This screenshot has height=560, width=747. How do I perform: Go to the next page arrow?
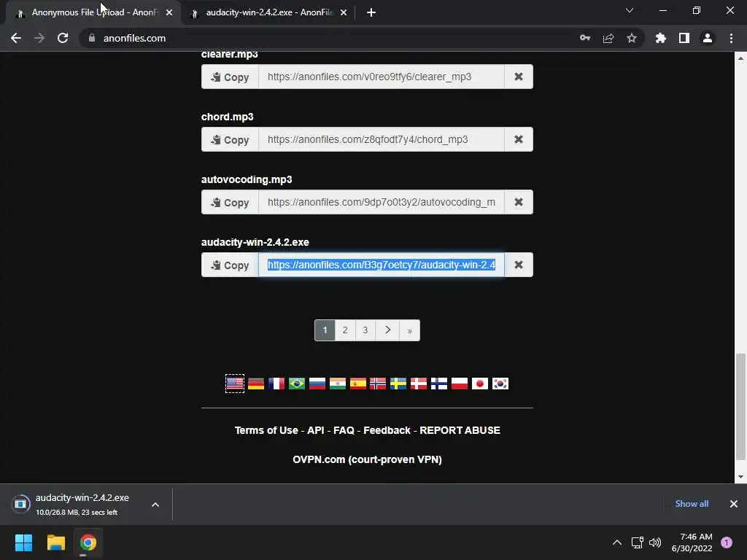coord(388,330)
